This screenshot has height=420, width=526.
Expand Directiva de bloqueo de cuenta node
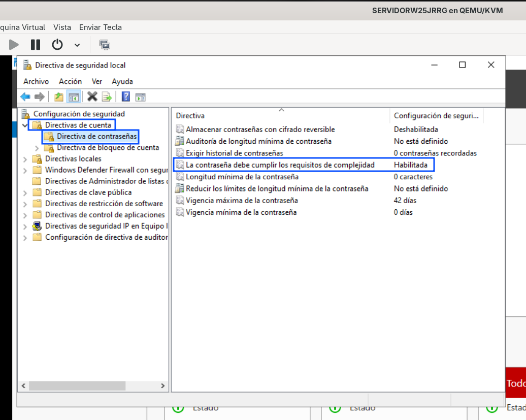point(37,148)
